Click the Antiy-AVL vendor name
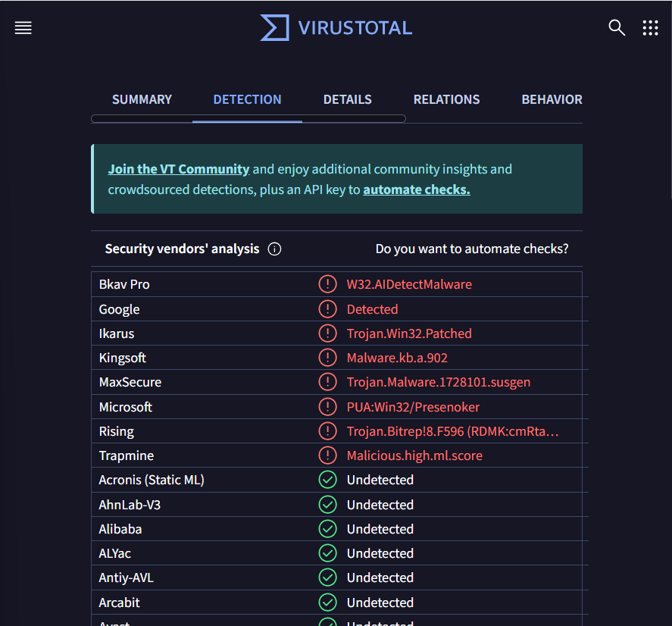The height and width of the screenshot is (626, 672). (x=127, y=577)
